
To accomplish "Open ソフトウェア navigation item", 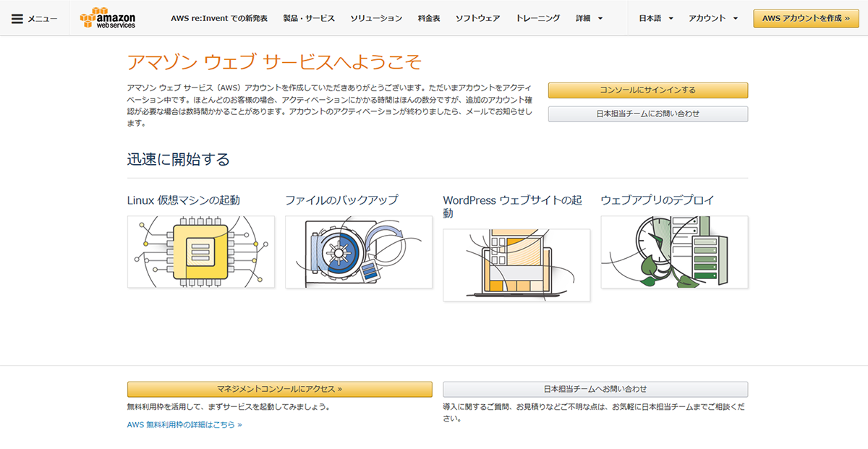I will [x=477, y=18].
